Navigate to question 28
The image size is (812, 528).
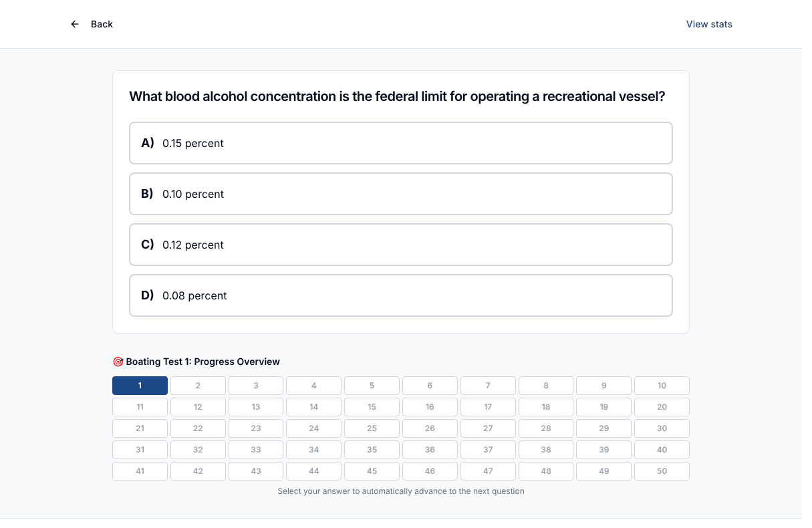546,428
